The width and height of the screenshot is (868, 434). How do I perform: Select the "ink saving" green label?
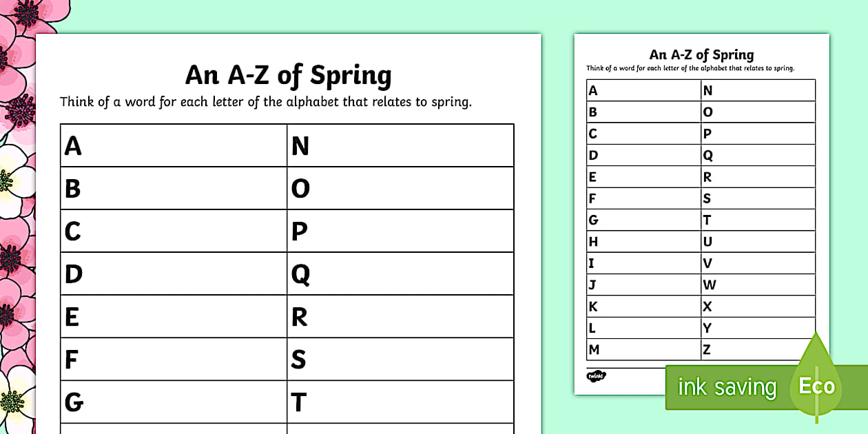pyautogui.click(x=727, y=388)
